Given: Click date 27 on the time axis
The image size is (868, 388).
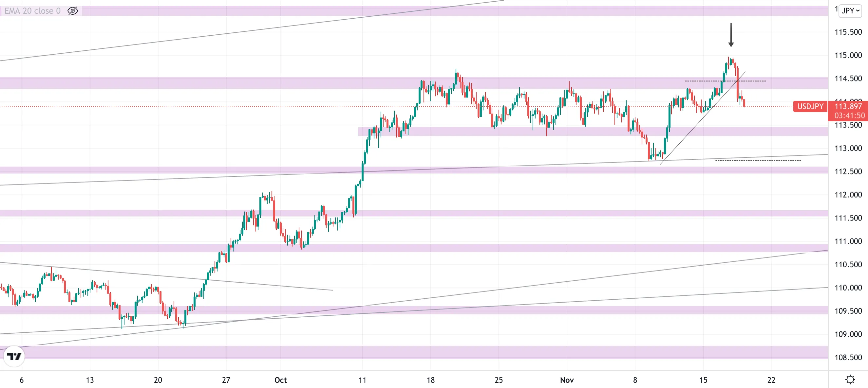Looking at the screenshot, I should pos(226,380).
